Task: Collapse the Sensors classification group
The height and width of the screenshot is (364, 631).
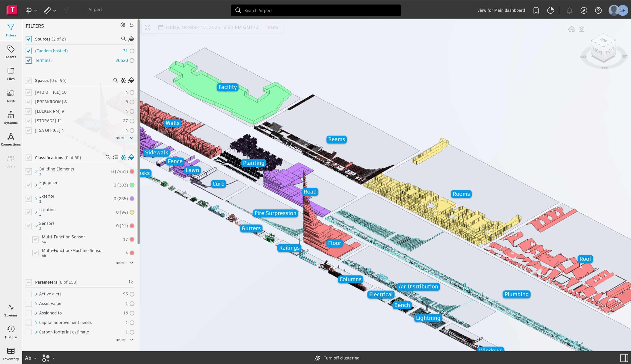Action: [36, 226]
